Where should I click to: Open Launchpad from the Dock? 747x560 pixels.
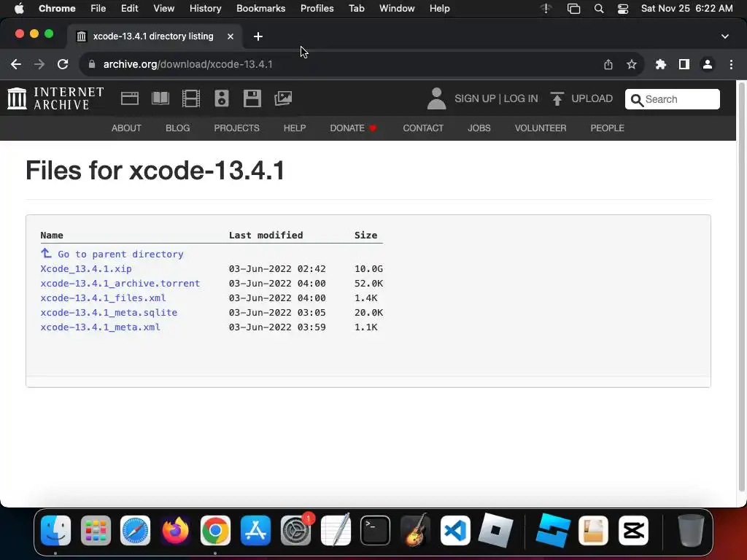[96, 530]
